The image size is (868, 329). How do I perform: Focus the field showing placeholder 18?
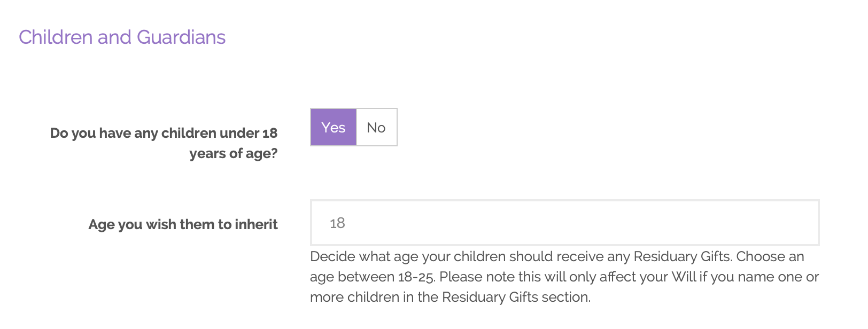point(564,223)
